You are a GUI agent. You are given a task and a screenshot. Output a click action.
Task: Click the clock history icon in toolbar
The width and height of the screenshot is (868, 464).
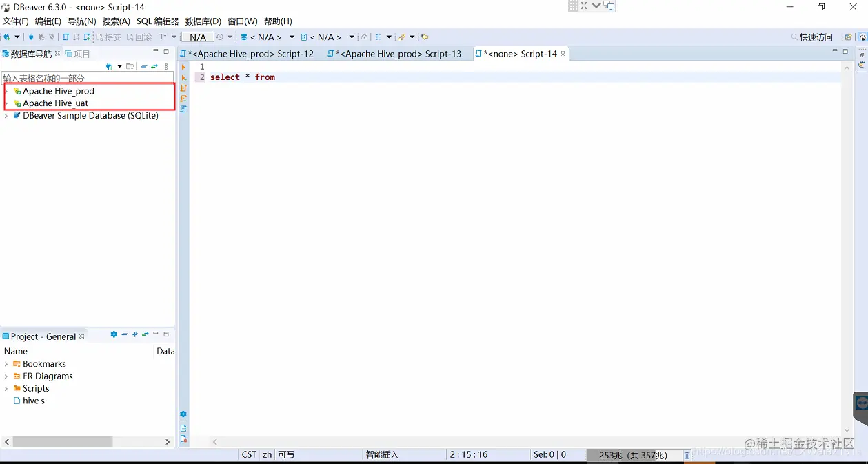click(220, 37)
